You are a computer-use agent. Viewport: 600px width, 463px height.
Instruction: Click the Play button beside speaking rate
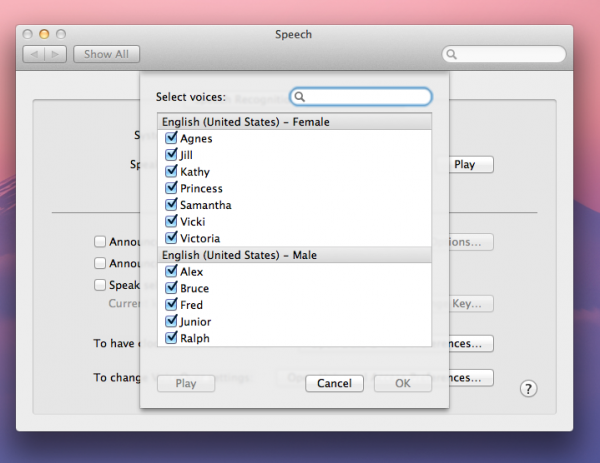coord(464,164)
